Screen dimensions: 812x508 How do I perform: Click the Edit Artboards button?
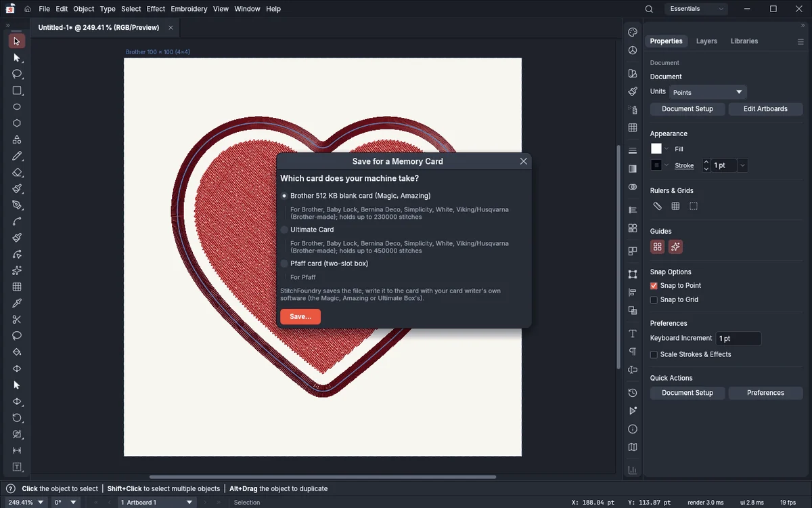pyautogui.click(x=765, y=109)
